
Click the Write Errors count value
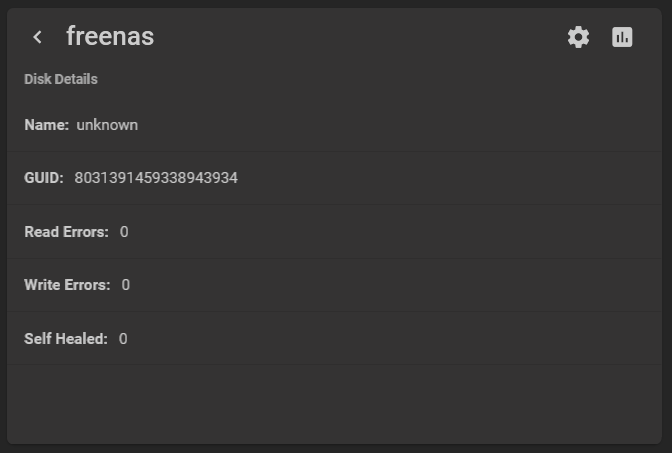[x=126, y=285]
